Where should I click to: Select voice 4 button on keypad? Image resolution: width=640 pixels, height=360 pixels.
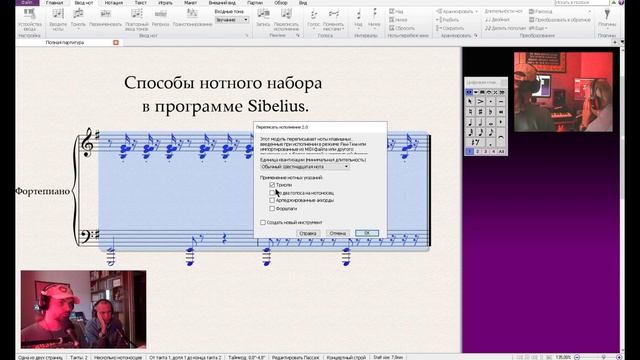493,151
